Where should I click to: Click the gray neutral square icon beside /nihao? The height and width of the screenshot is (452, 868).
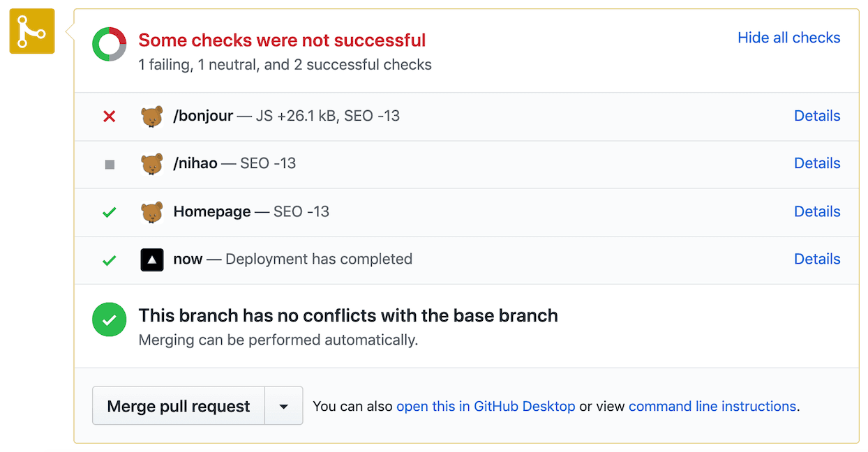pyautogui.click(x=109, y=164)
